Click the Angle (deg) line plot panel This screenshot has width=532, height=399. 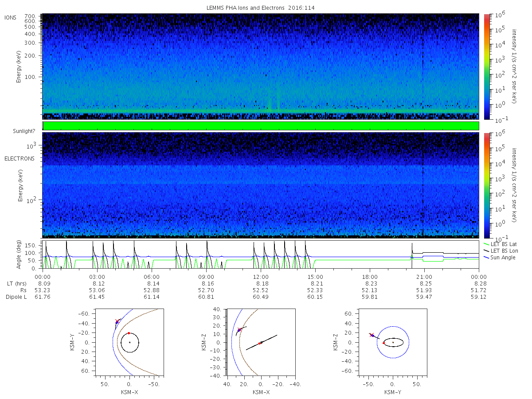point(261,254)
